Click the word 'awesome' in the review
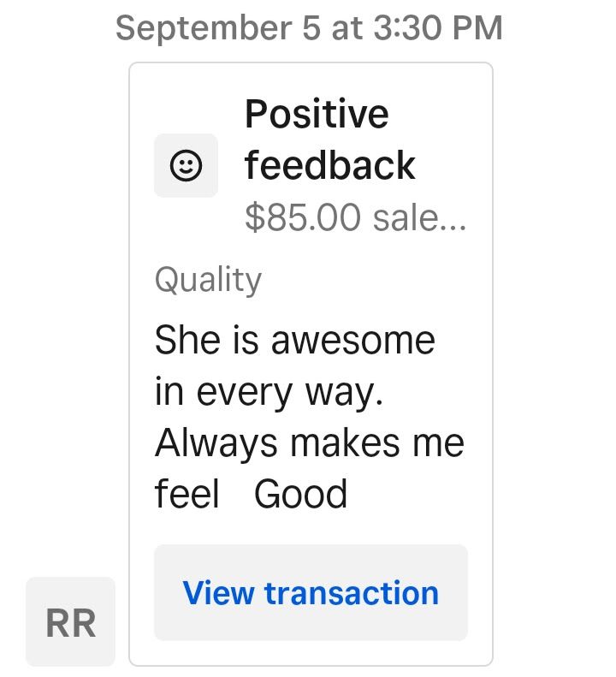616x677 pixels. point(352,340)
